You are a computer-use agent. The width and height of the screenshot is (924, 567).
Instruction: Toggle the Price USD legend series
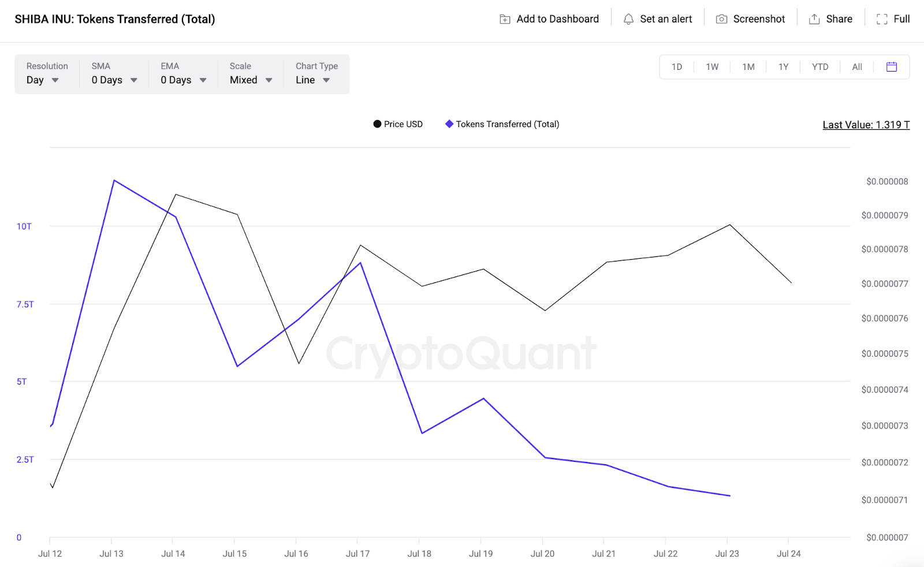click(398, 124)
